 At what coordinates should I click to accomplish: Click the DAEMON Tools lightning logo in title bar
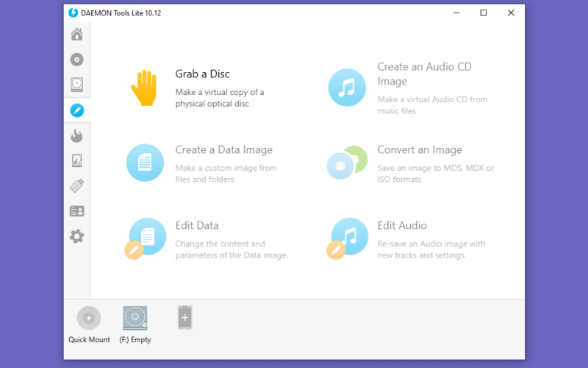click(73, 13)
